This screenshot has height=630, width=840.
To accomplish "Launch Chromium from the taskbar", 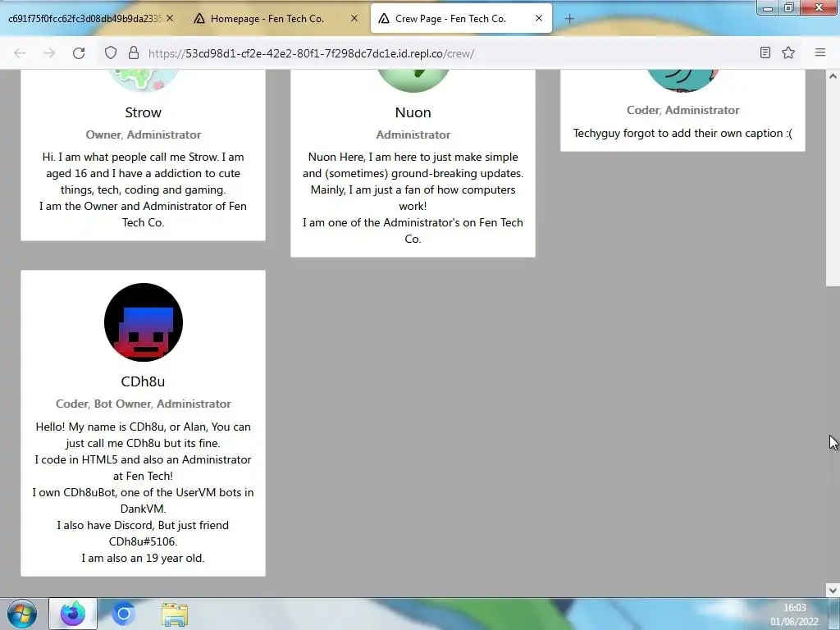I will (x=123, y=614).
